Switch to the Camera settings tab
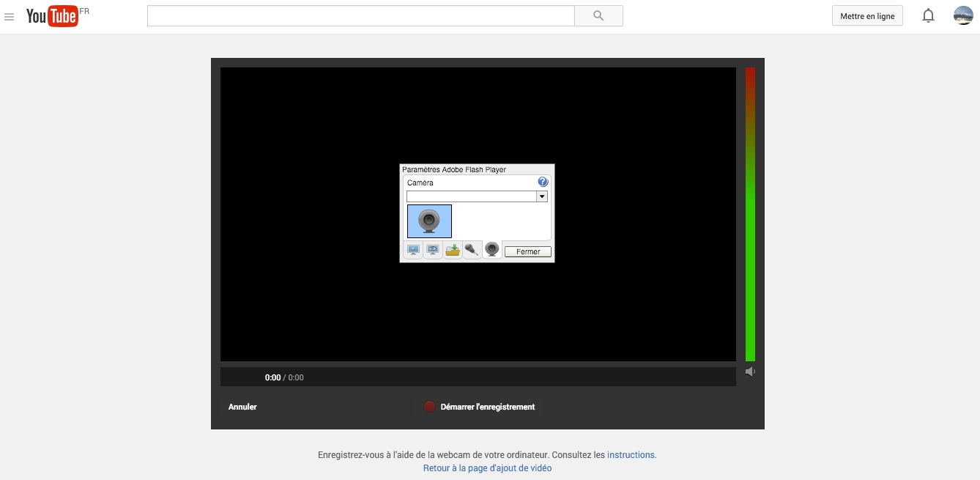This screenshot has width=980, height=480. [x=492, y=251]
